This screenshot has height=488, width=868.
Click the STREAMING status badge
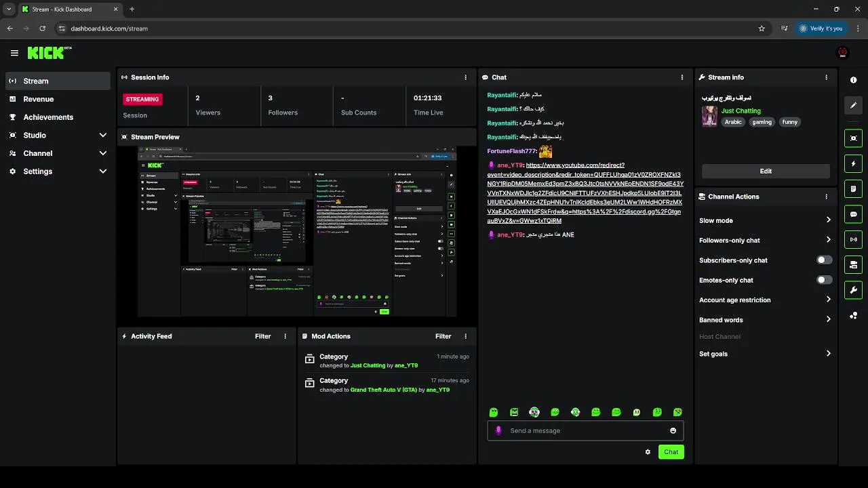pos(142,99)
